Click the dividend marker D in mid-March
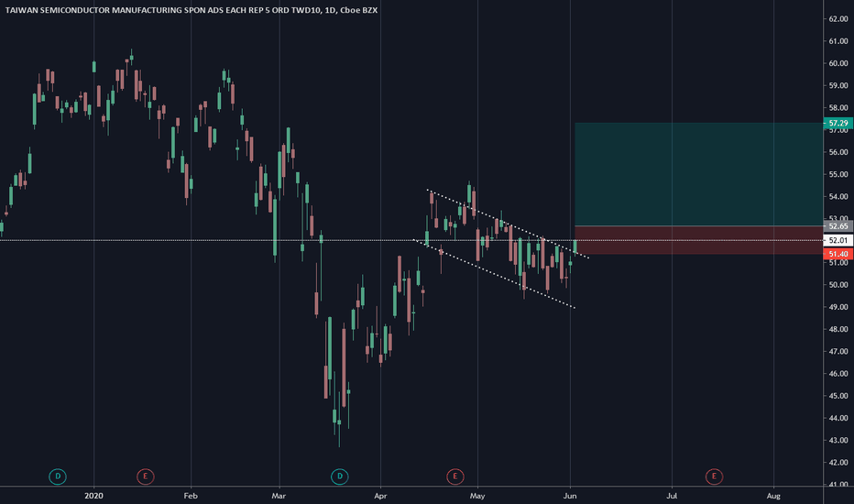The width and height of the screenshot is (854, 504). [340, 477]
